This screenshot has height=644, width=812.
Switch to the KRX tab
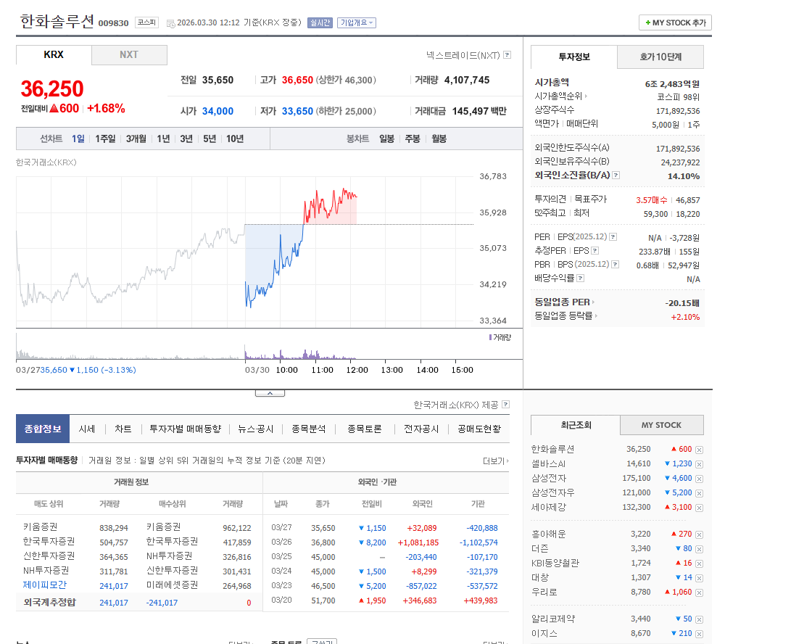(x=54, y=55)
